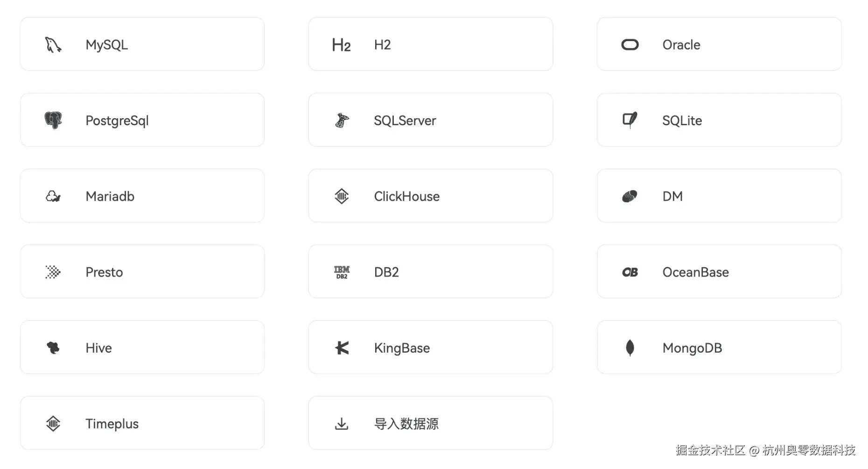
Task: Select the DM label text
Action: coord(672,196)
